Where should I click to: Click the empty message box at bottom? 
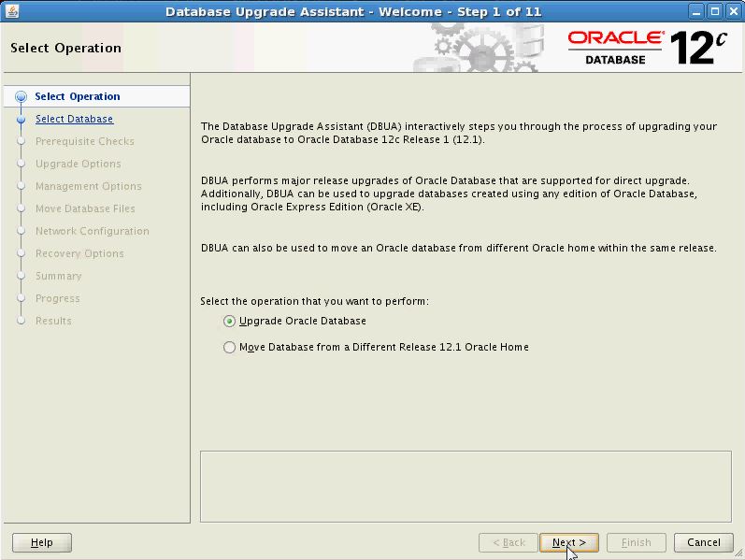[466, 486]
